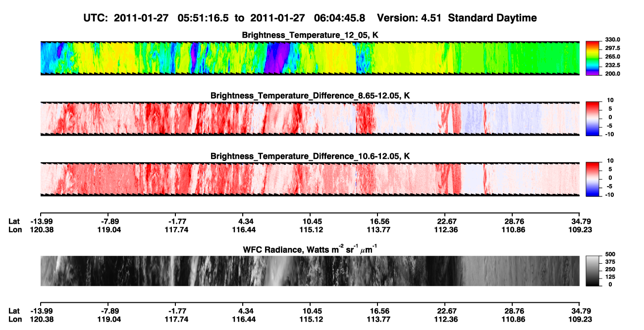Click longitude "113.77" under the WFC Radiance panel
This screenshot has height=330, width=644.
click(x=377, y=319)
